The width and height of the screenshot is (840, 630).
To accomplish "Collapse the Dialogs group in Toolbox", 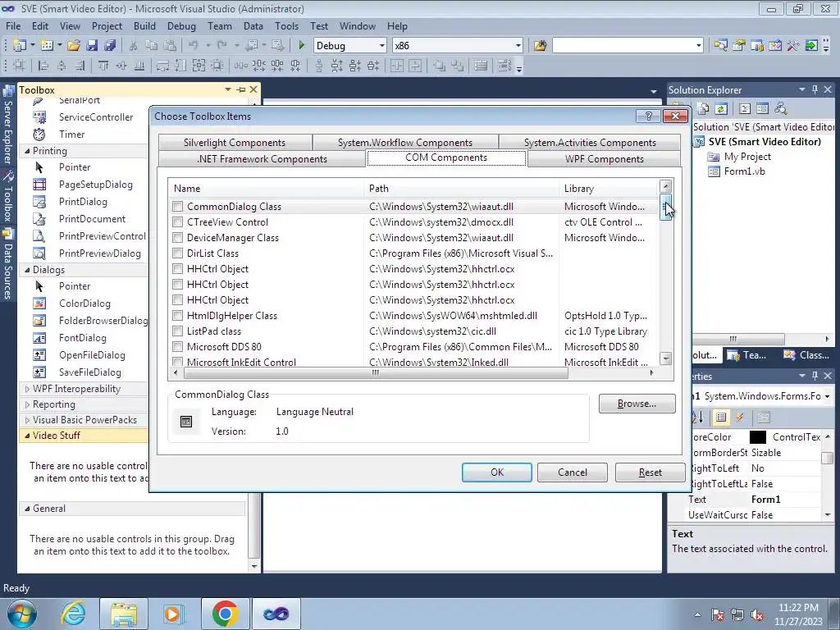I will [x=27, y=270].
